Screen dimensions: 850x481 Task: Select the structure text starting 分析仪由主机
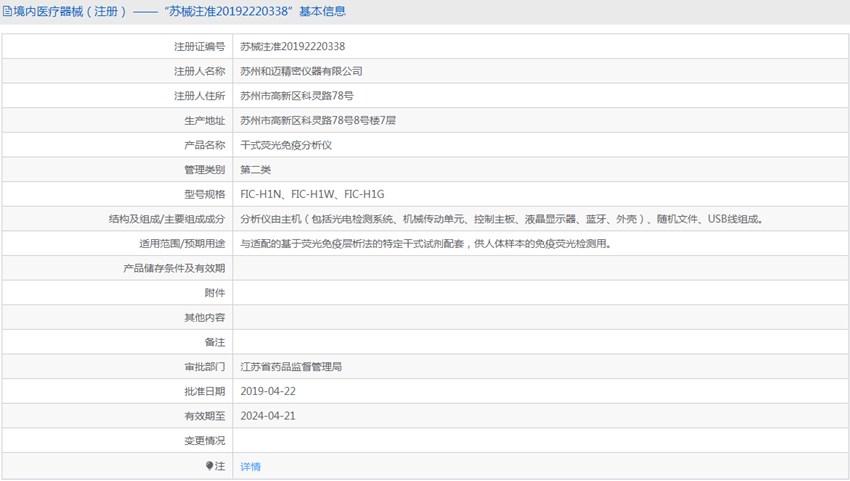[501, 219]
